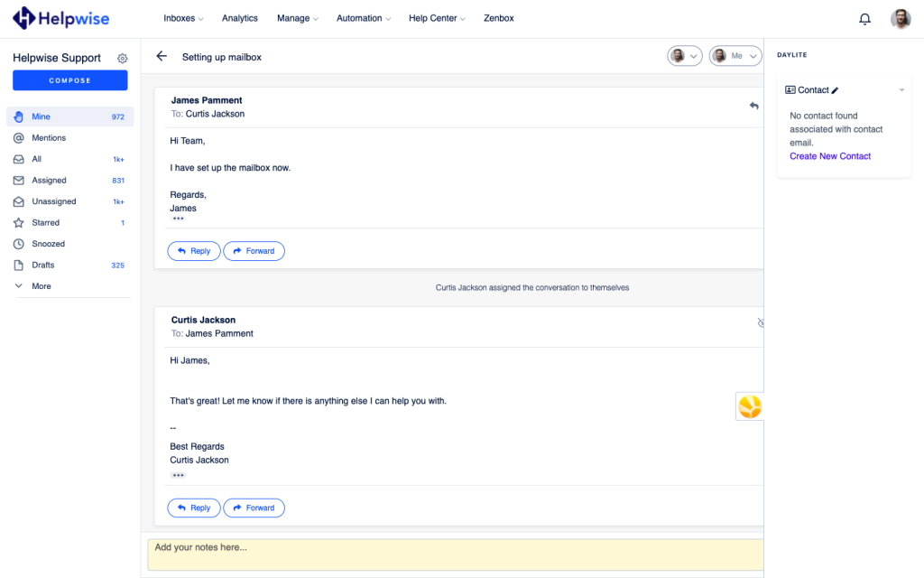Click the back arrow beside Setting up mailbox
The image size is (924, 578).
click(x=162, y=56)
